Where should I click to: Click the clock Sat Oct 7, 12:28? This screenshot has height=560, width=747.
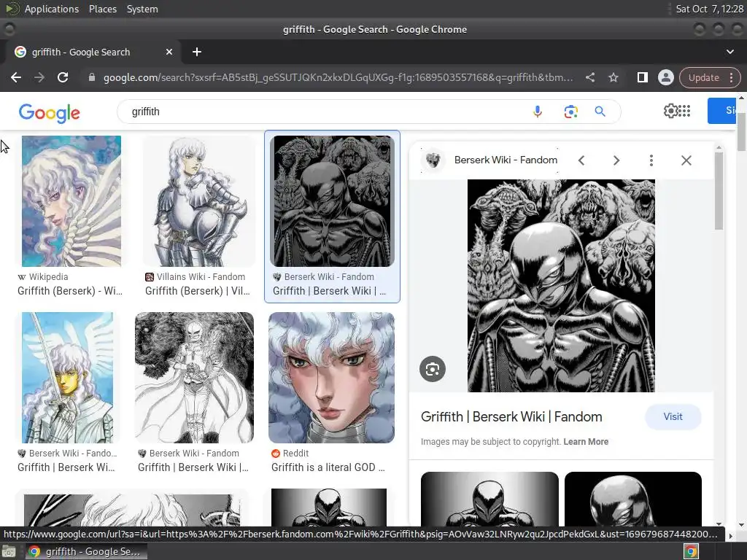[x=709, y=9]
